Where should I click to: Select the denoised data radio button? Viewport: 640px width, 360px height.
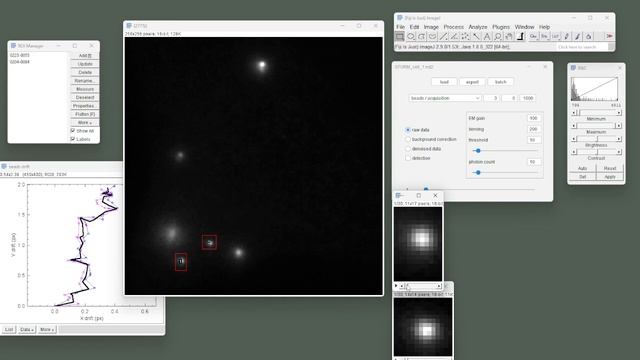click(408, 149)
